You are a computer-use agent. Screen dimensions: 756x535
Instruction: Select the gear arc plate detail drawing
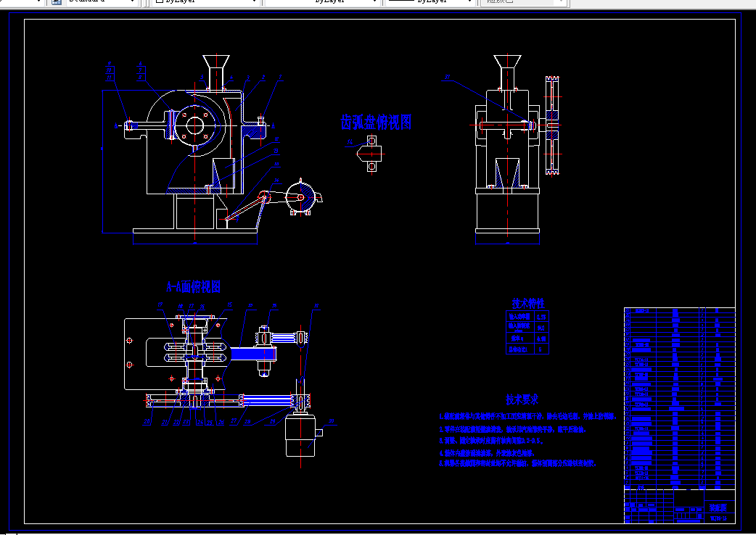[370, 154]
